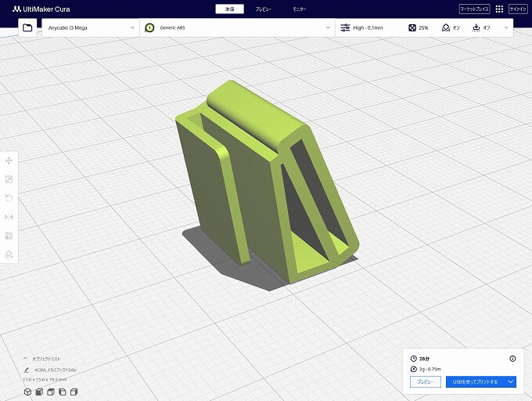Click the print info circle icon

(x=512, y=359)
